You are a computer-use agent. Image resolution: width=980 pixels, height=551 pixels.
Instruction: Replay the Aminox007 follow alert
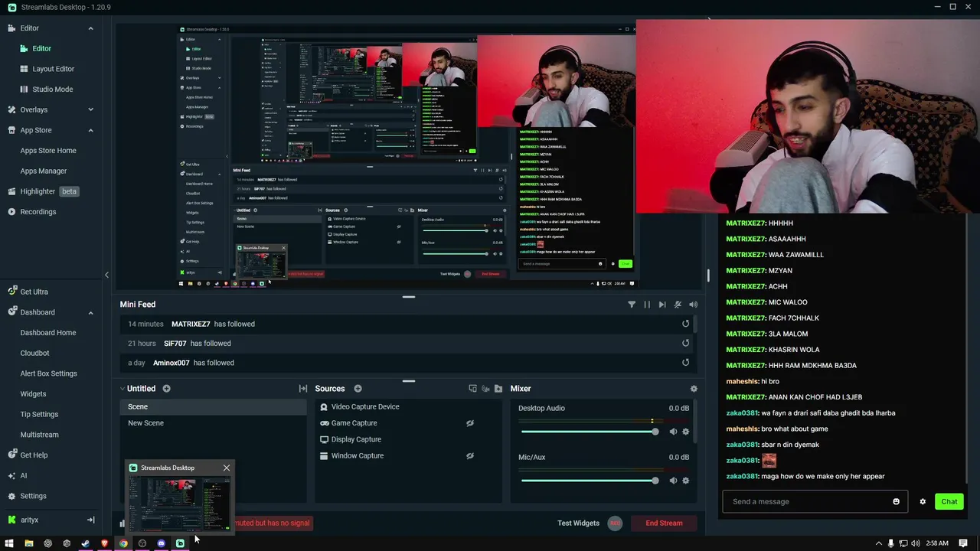(685, 363)
